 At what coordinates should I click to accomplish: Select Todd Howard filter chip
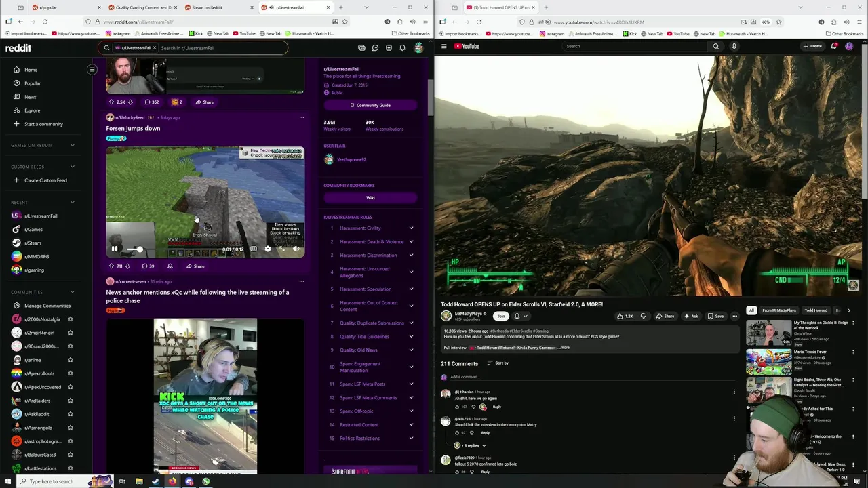click(816, 310)
